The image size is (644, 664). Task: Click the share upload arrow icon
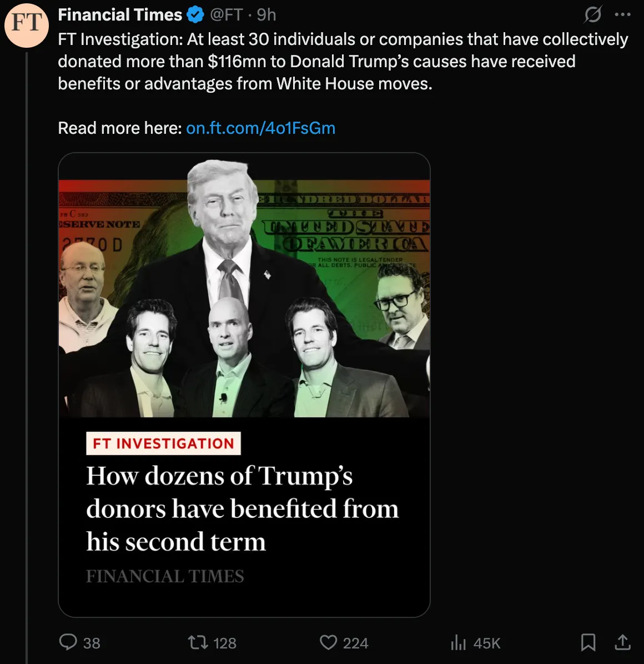coord(623,642)
